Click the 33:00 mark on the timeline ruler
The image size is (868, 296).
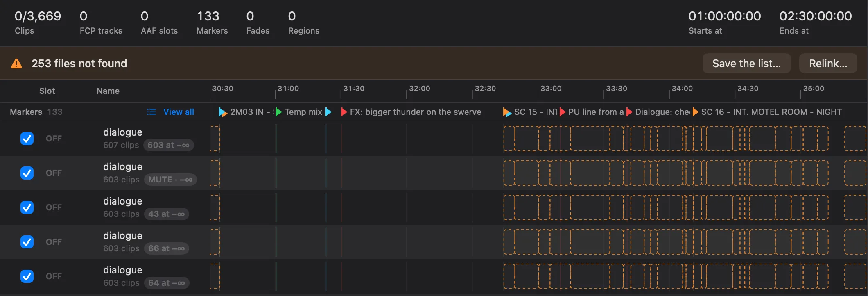pos(551,89)
